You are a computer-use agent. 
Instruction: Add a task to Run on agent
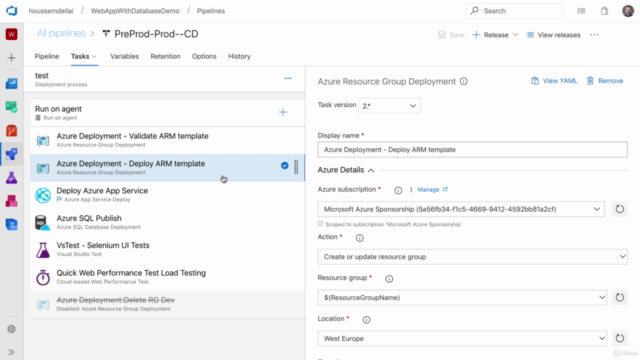pos(283,112)
